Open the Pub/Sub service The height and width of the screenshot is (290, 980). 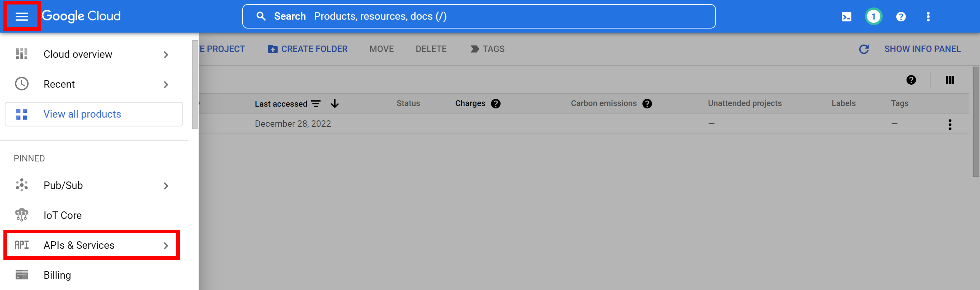coord(63,185)
